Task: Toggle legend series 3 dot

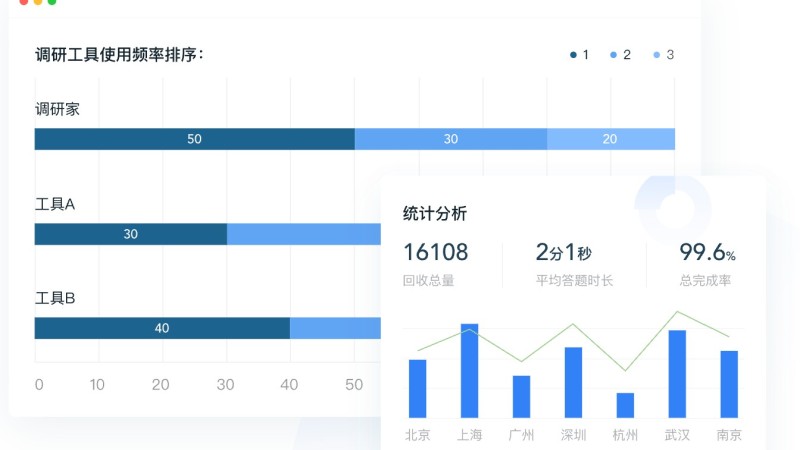Action: coord(657,55)
